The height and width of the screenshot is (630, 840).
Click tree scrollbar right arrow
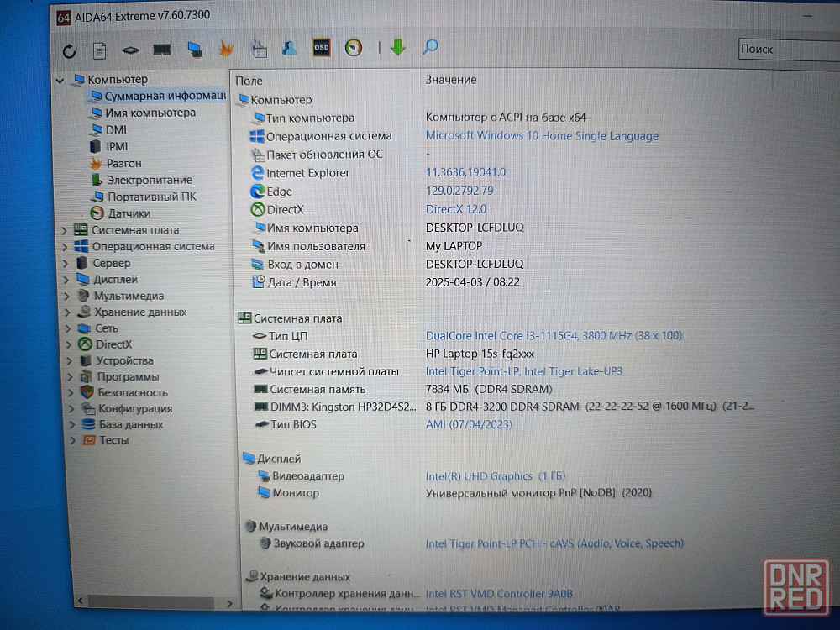point(230,604)
